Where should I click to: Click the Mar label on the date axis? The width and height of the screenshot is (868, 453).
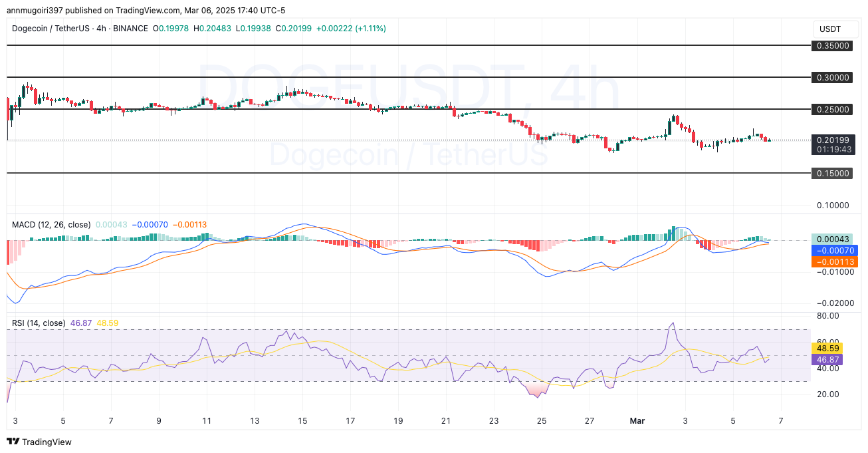point(637,420)
